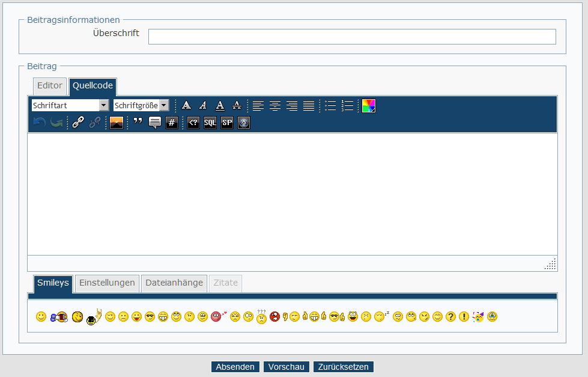Center-align the text

coord(275,106)
